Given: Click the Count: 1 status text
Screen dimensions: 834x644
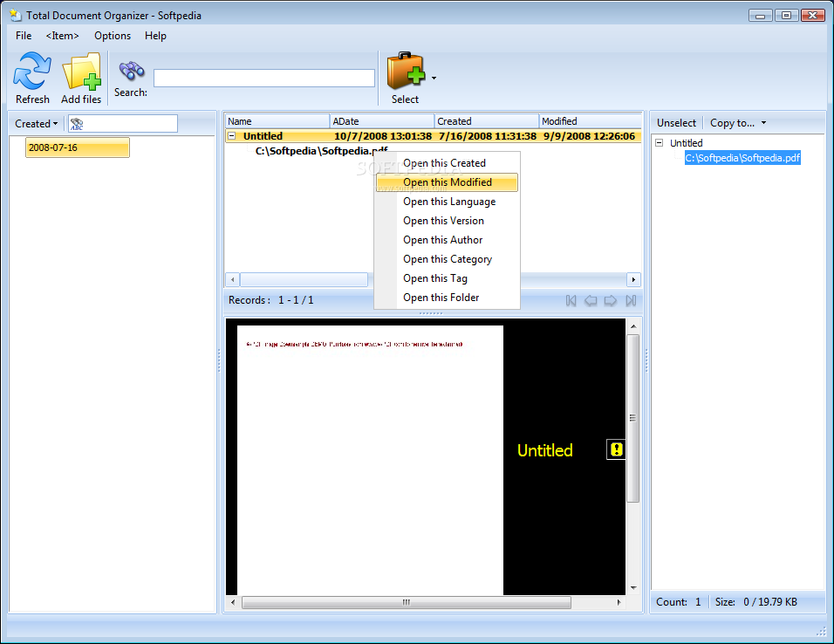Looking at the screenshot, I should (678, 602).
